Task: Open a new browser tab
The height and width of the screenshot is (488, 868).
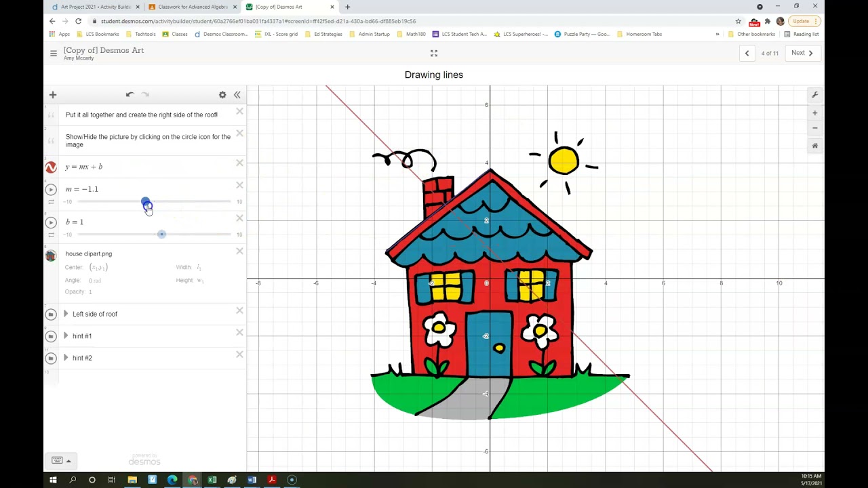Action: click(348, 7)
